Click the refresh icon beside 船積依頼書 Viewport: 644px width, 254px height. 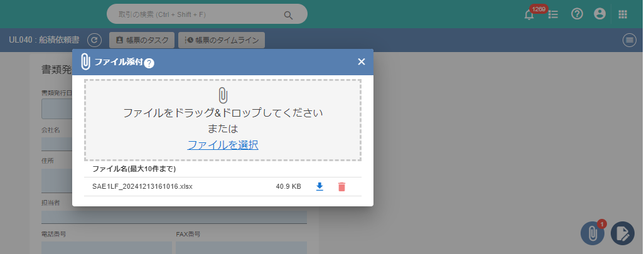94,40
